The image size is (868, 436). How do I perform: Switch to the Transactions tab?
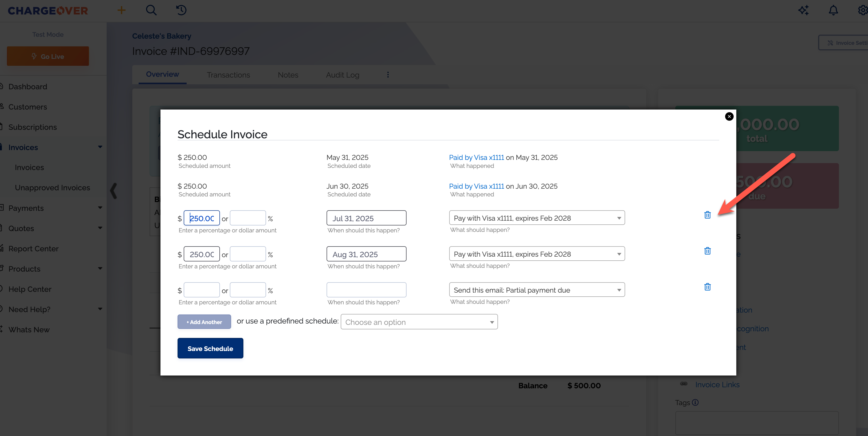point(228,75)
